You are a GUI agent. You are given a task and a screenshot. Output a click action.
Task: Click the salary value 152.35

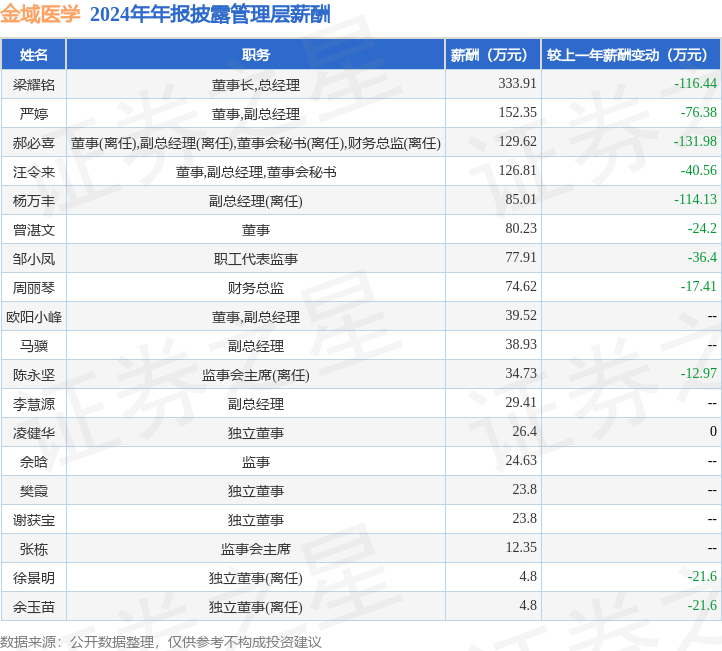pyautogui.click(x=518, y=112)
